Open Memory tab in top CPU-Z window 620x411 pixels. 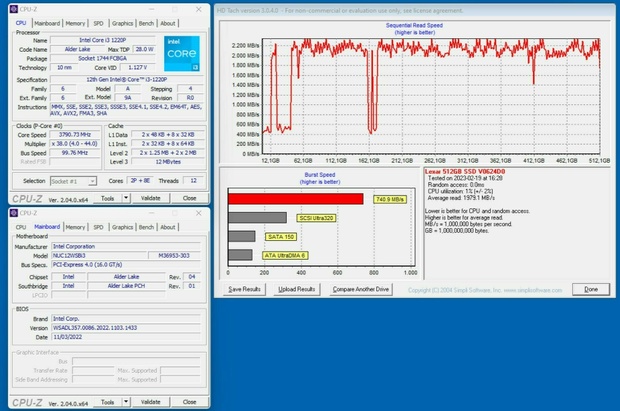coord(75,23)
